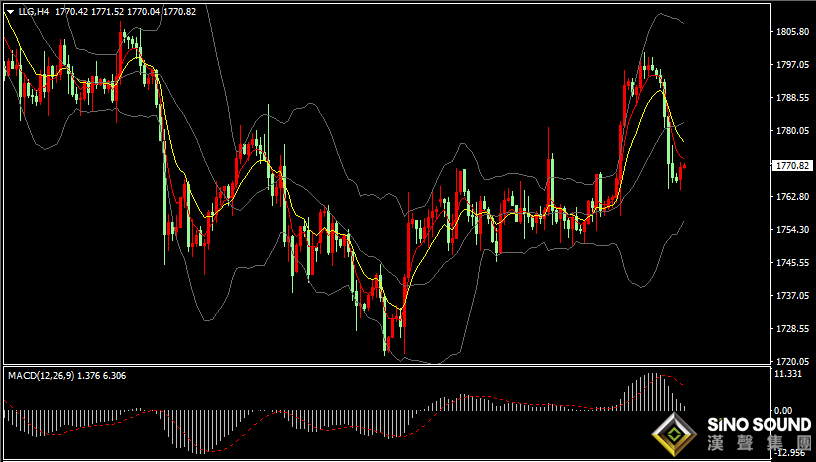Viewport: 816px width, 462px height.
Task: Click the 1762.80 price scale label
Action: [792, 196]
